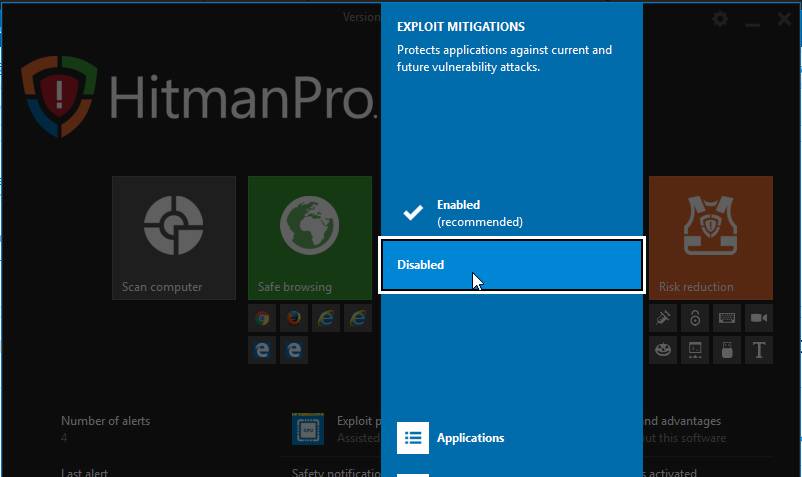802x477 pixels.
Task: Click the pumpkin face vaccination icon
Action: 663,350
